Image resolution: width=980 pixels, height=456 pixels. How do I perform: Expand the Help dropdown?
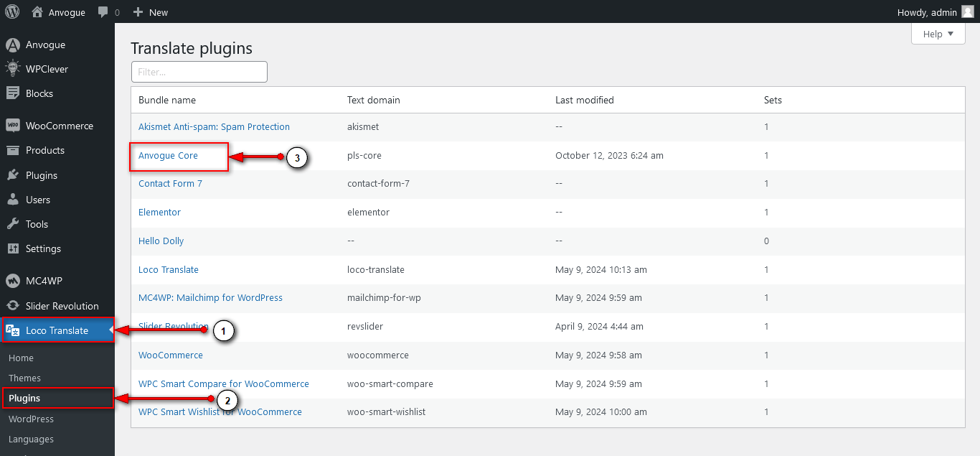tap(938, 34)
